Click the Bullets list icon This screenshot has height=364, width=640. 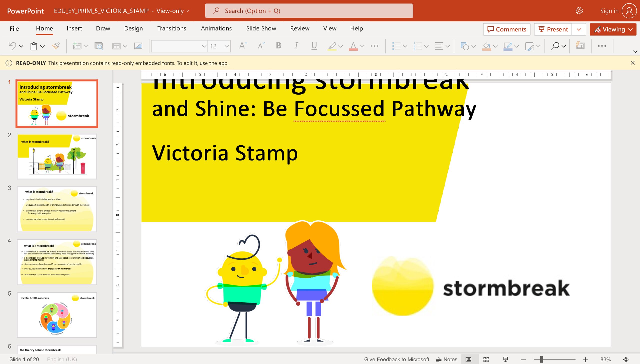coord(396,46)
